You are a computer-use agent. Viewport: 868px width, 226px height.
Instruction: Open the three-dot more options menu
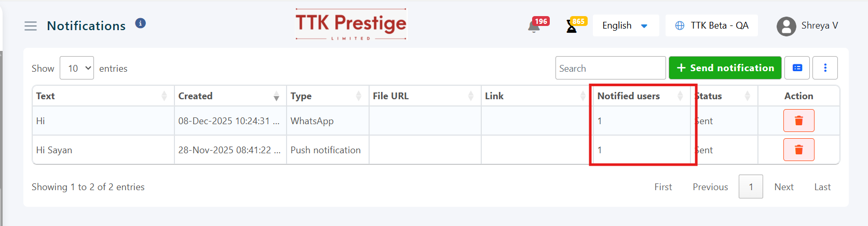pyautogui.click(x=825, y=68)
